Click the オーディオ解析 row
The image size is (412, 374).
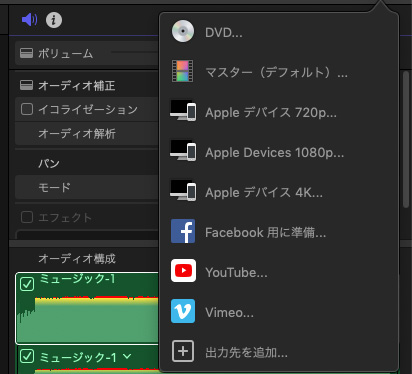point(87,133)
